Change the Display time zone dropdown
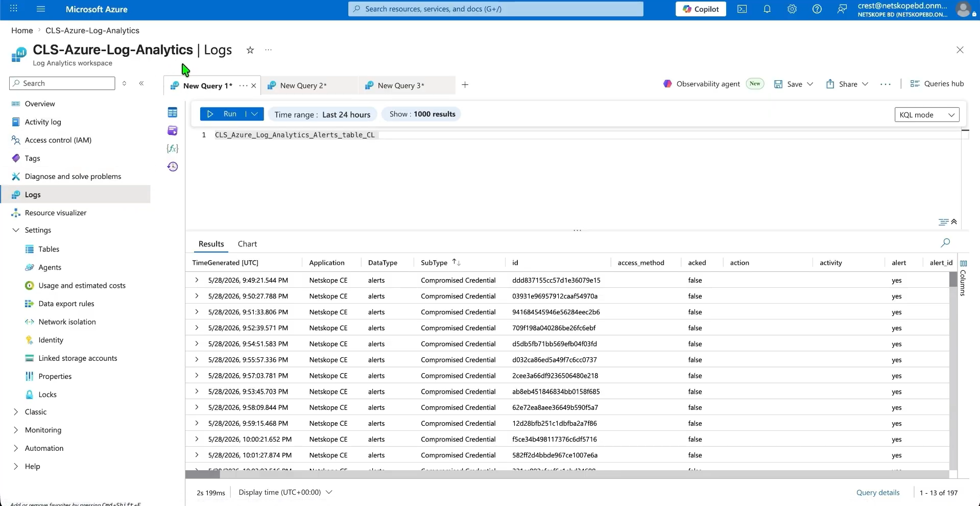The image size is (980, 506). [x=285, y=492]
